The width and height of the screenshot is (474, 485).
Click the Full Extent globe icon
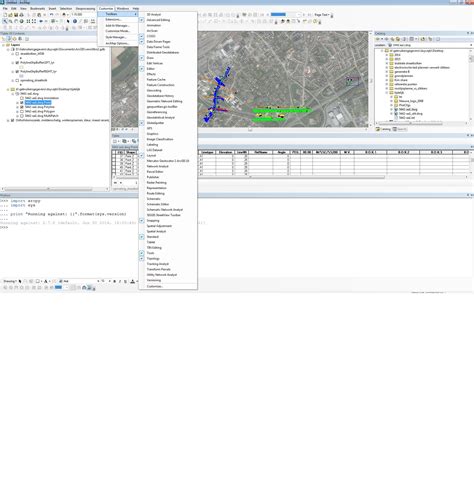click(21, 21)
